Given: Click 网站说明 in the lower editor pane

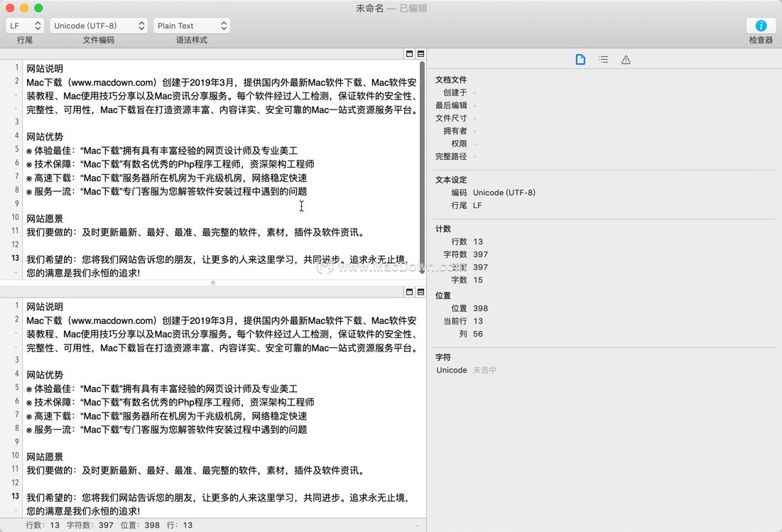Looking at the screenshot, I should (x=45, y=307).
